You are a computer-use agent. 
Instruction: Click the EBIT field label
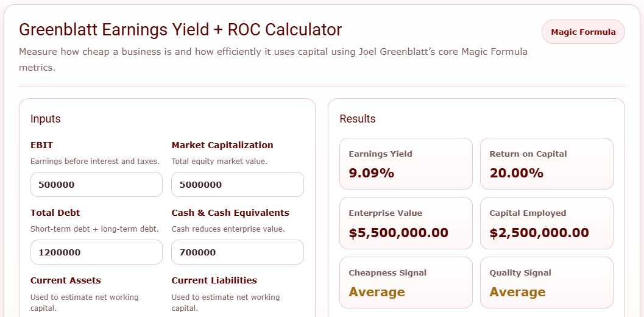41,145
